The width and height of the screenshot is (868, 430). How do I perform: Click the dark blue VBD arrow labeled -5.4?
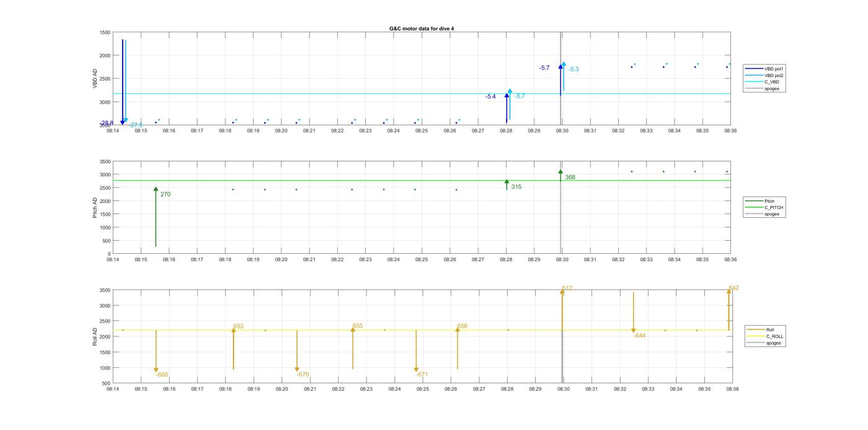[507, 107]
